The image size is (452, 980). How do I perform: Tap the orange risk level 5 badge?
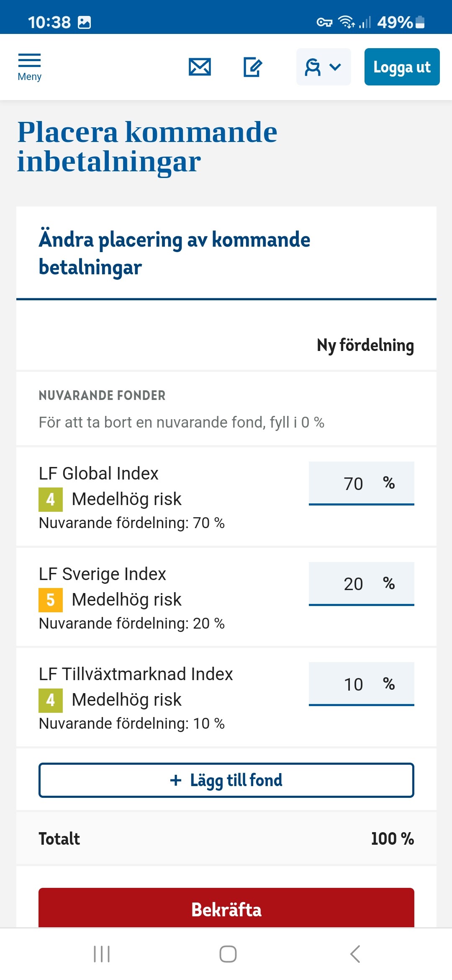point(51,600)
